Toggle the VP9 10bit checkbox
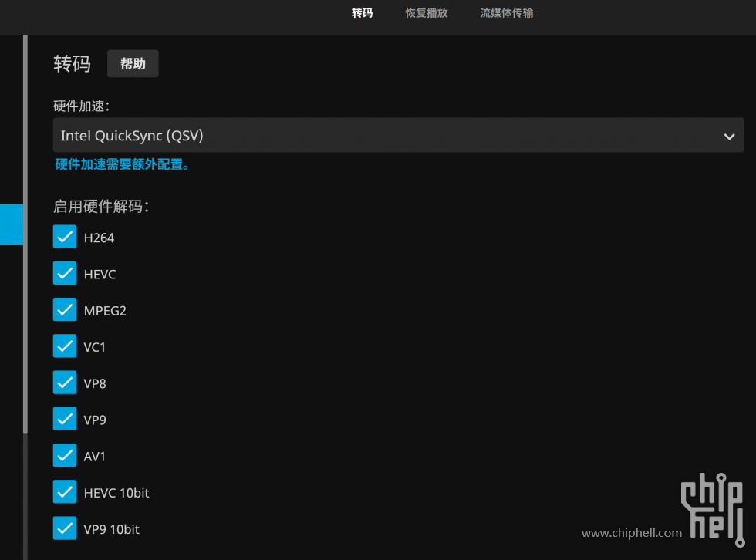 coord(65,528)
